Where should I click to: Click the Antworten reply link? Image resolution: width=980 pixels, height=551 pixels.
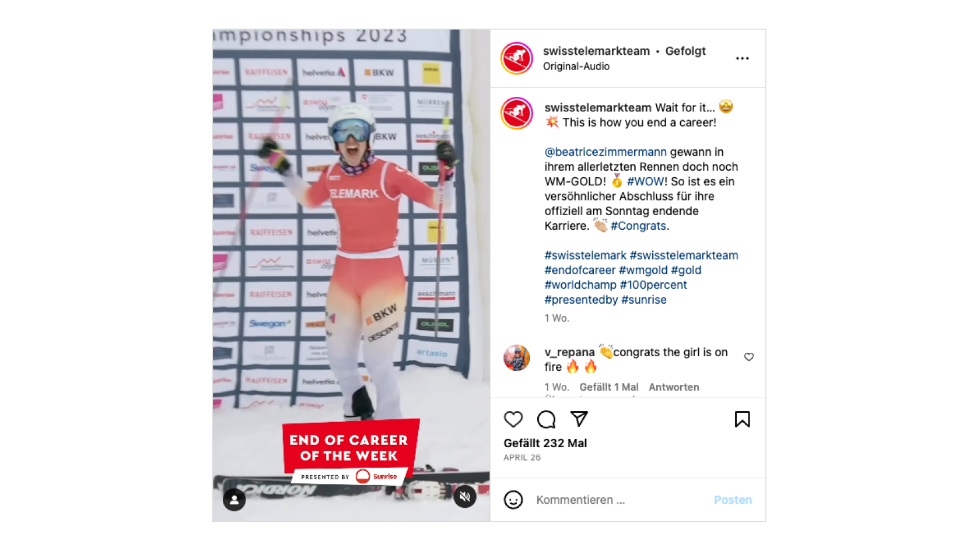pyautogui.click(x=674, y=387)
